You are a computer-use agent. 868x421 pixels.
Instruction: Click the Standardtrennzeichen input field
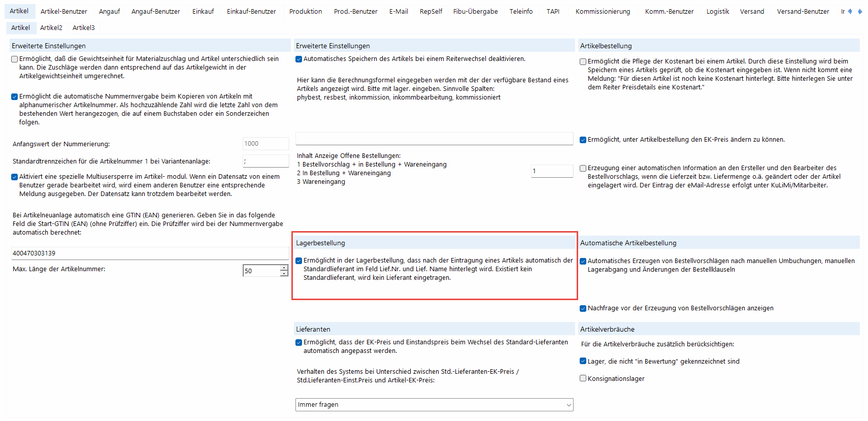(x=266, y=161)
